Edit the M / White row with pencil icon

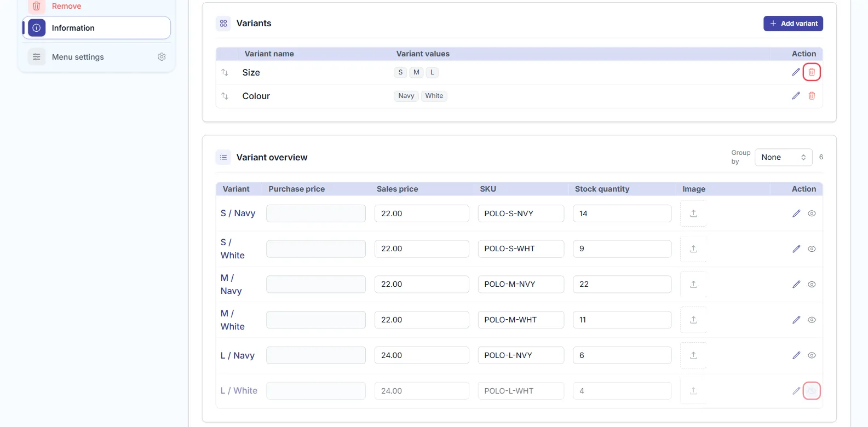796,320
